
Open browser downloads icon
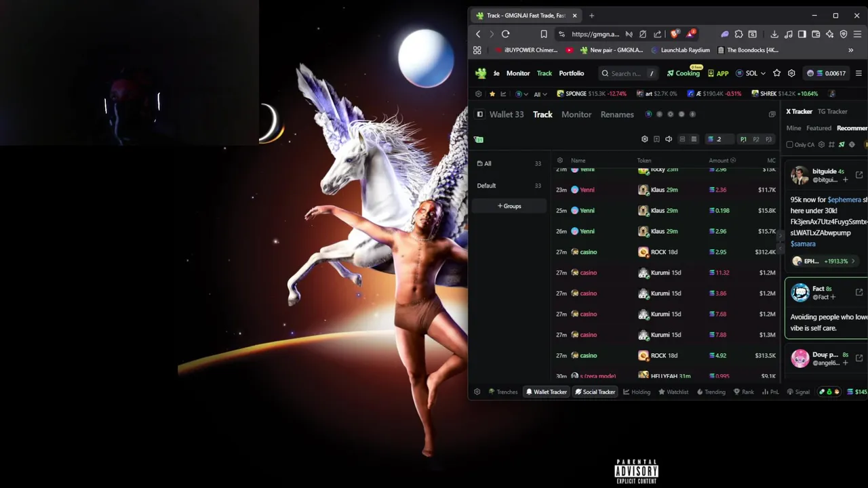[774, 34]
